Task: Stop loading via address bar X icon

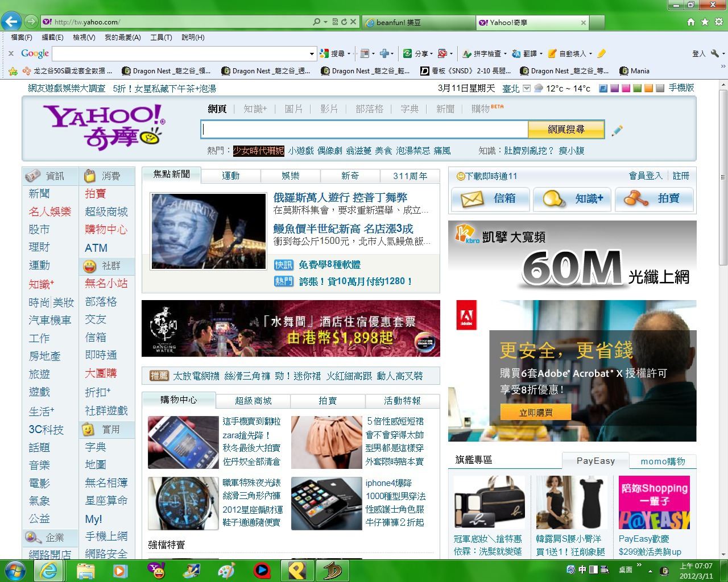Action: tap(353, 22)
